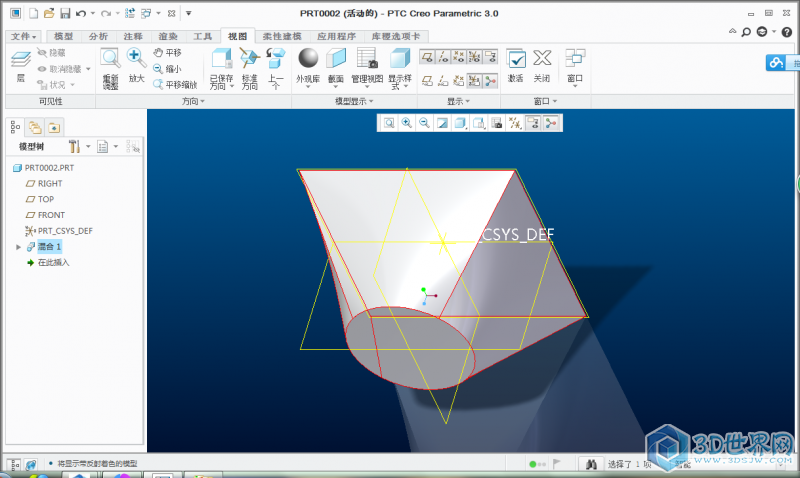Open the search magnifier icon at top right
This screenshot has width=800, height=478.
tap(746, 32)
